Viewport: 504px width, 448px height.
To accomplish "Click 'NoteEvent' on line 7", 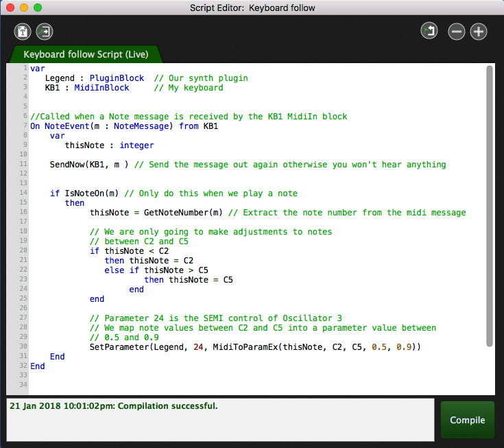I will pos(67,126).
